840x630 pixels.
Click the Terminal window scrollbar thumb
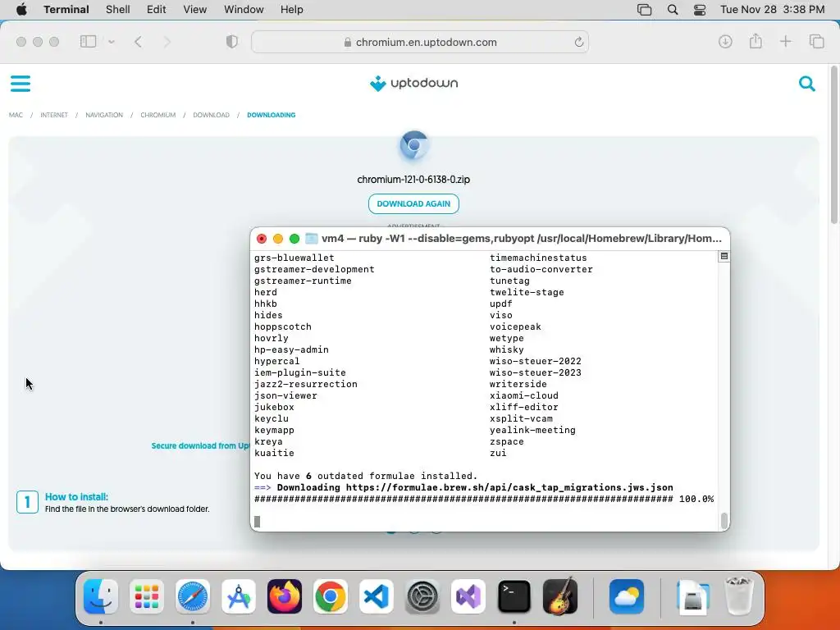pos(724,521)
